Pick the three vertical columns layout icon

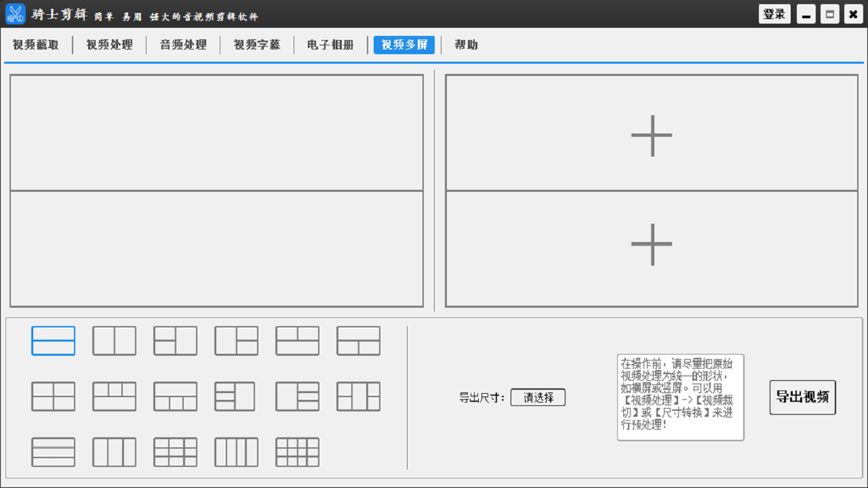[x=114, y=452]
